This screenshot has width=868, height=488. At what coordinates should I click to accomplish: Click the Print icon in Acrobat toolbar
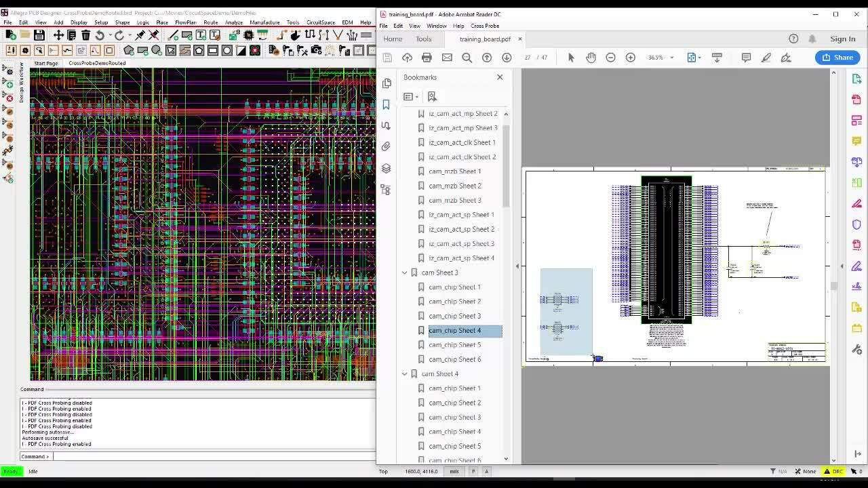tap(427, 58)
